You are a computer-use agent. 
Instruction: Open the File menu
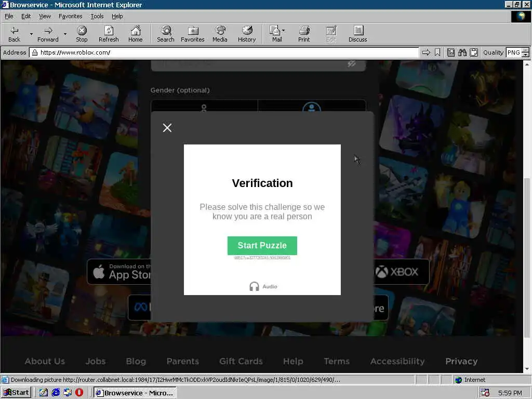9,16
